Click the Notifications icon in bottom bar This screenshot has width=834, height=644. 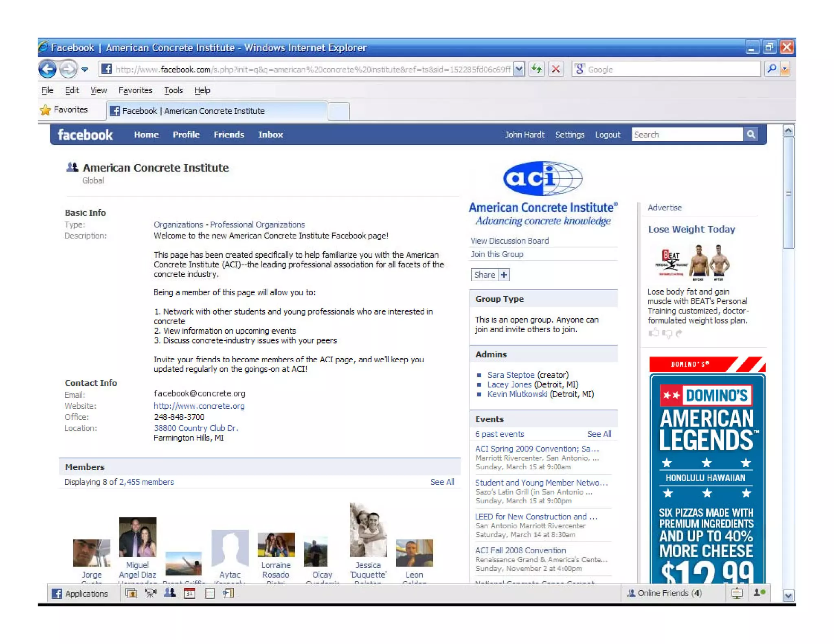pyautogui.click(x=736, y=593)
